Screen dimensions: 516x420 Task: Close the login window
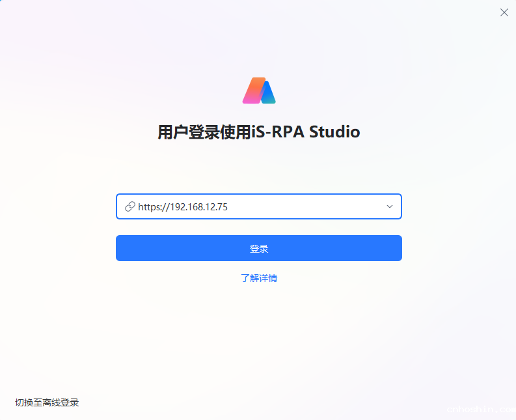click(504, 12)
